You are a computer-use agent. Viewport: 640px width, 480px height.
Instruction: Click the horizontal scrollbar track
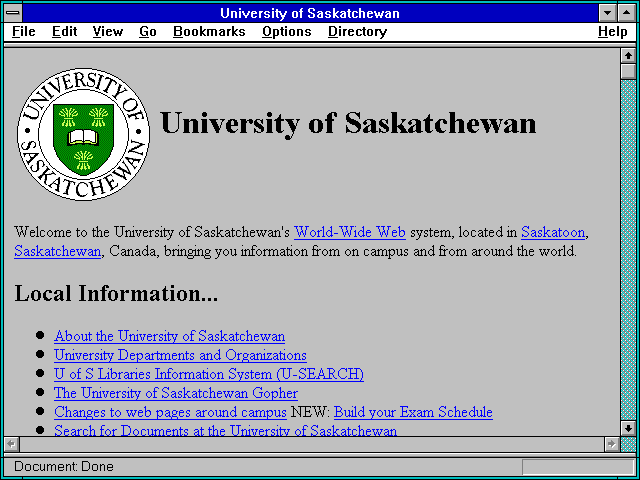click(x=312, y=444)
